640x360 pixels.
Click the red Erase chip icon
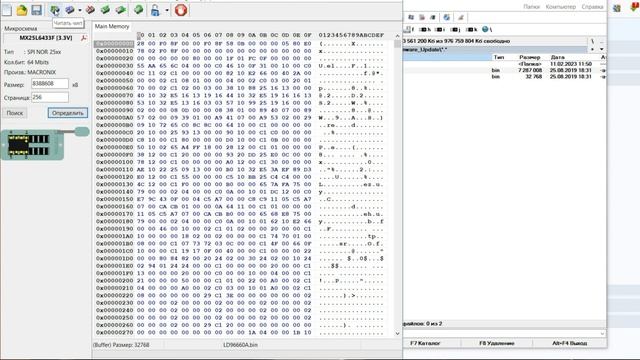(90, 10)
